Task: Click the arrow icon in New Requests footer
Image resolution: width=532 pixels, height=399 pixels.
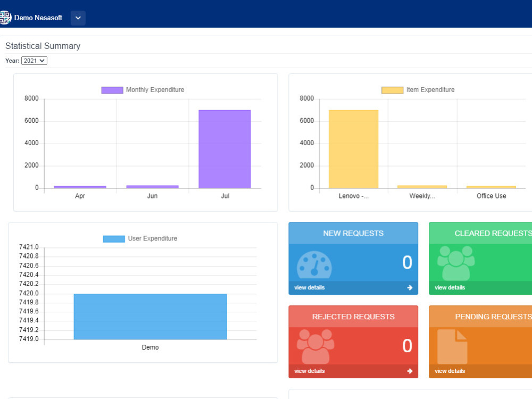Action: click(410, 288)
